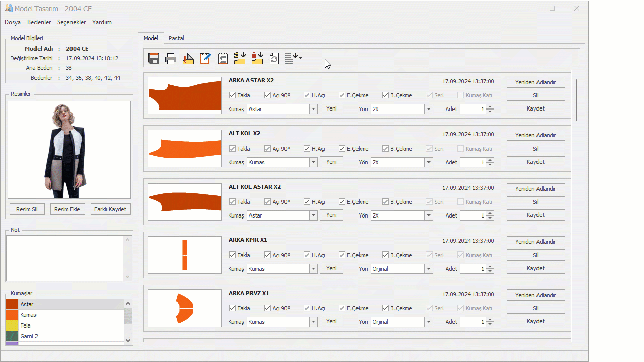Select the yellow Tela color swatch

pyautogui.click(x=12, y=325)
